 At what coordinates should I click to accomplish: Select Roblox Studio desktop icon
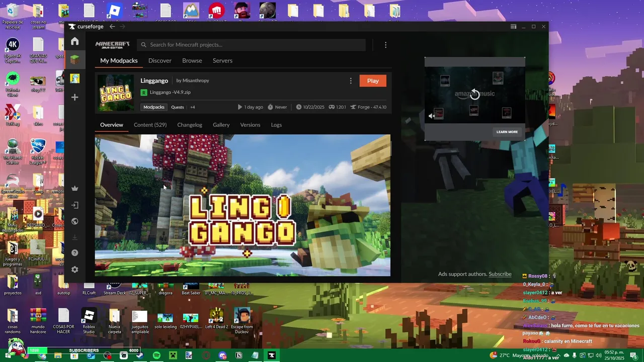(x=89, y=321)
